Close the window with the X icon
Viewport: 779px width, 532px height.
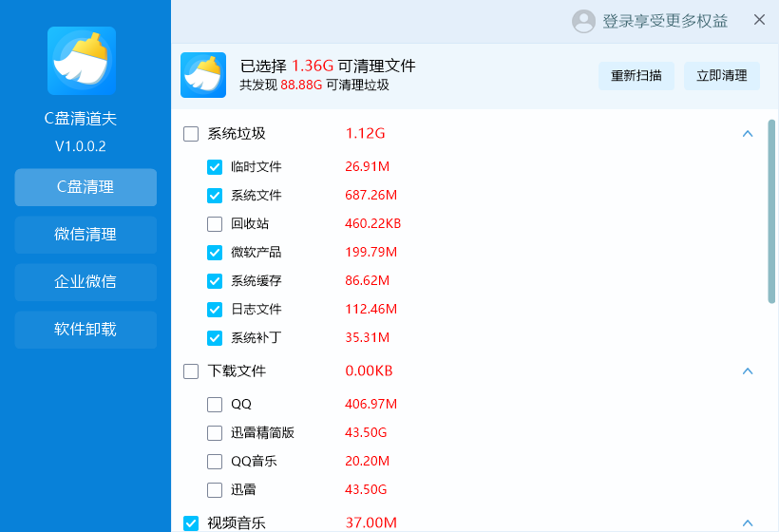[x=759, y=20]
